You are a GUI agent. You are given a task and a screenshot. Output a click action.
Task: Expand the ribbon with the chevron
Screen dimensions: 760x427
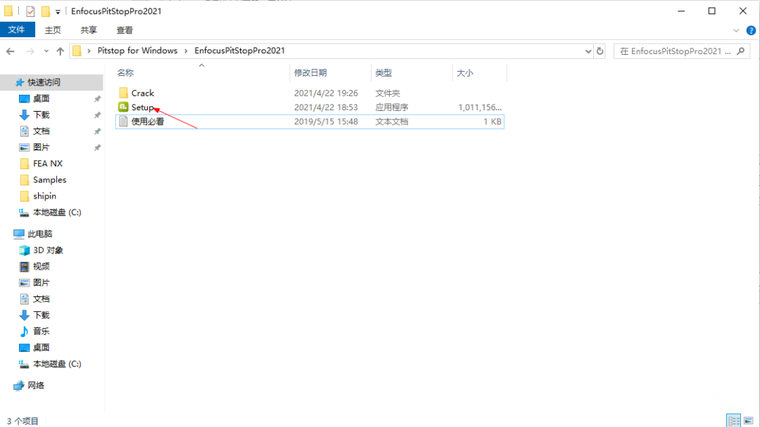pyautogui.click(x=736, y=31)
